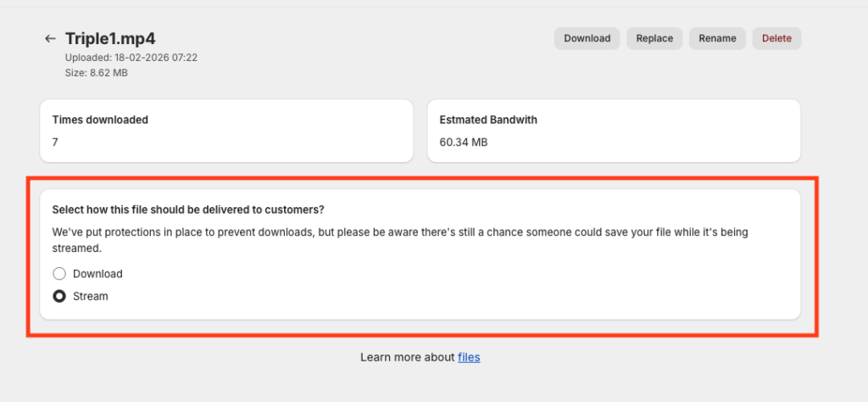
Task: Open the files help link
Action: [x=469, y=357]
